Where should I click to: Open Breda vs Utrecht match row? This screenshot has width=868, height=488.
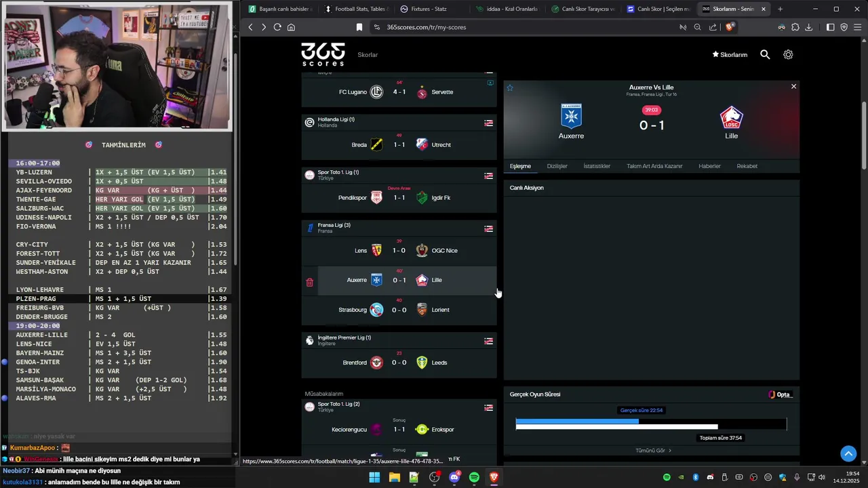tap(399, 144)
